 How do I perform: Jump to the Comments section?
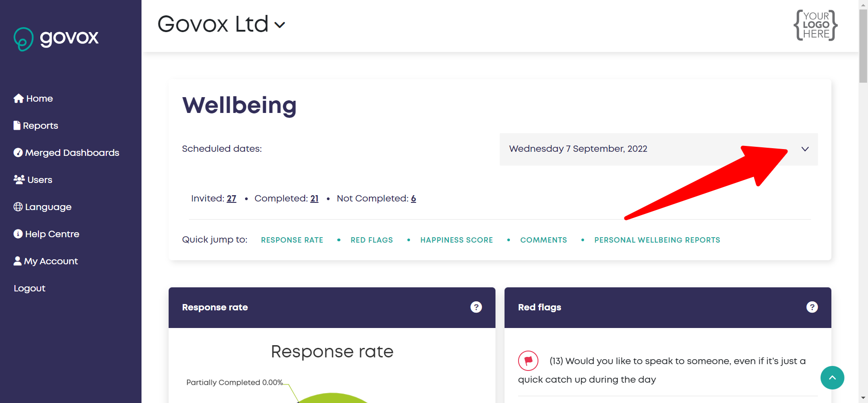(543, 240)
